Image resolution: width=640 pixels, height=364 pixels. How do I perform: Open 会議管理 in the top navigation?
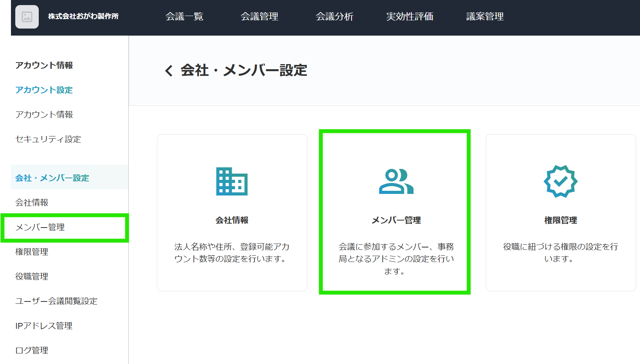(x=260, y=17)
